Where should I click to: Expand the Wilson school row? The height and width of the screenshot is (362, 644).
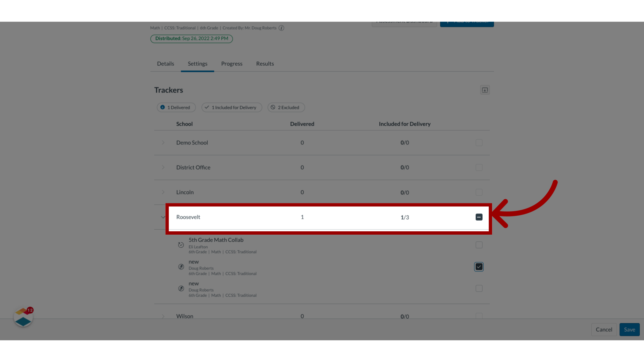(163, 316)
